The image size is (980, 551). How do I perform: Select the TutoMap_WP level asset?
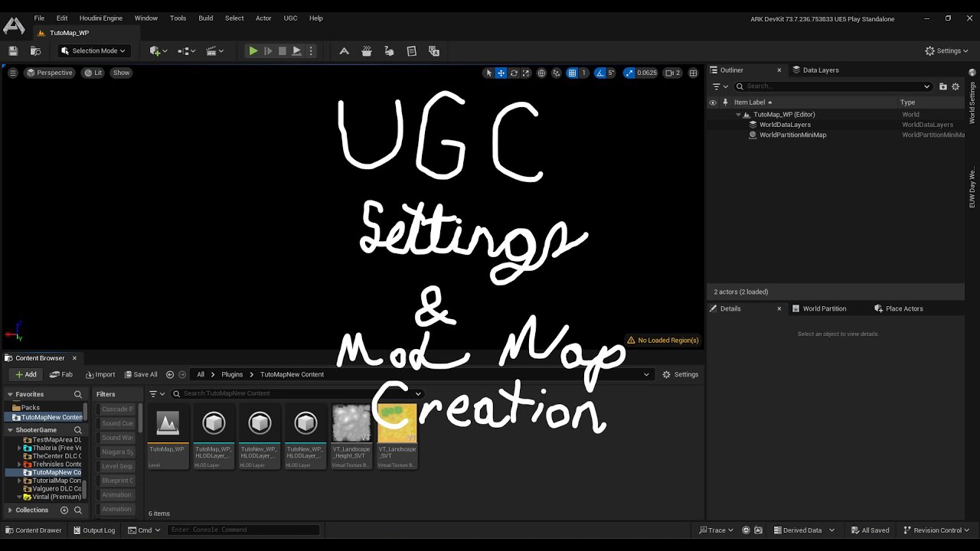[x=167, y=436]
